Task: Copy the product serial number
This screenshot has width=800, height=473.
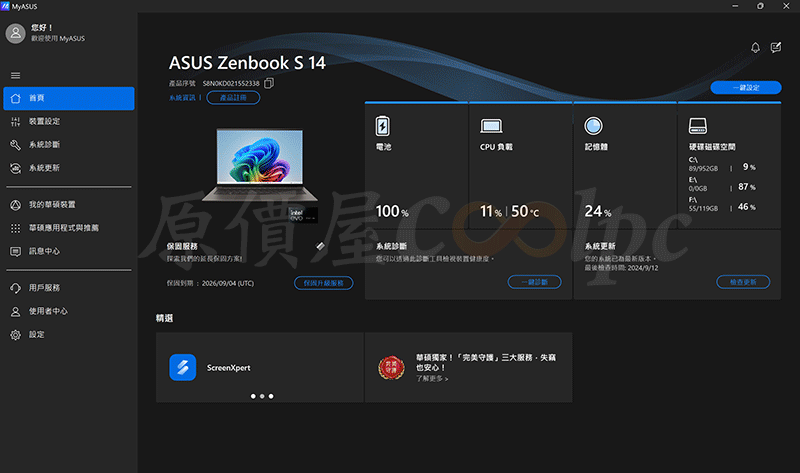Action: [x=269, y=83]
